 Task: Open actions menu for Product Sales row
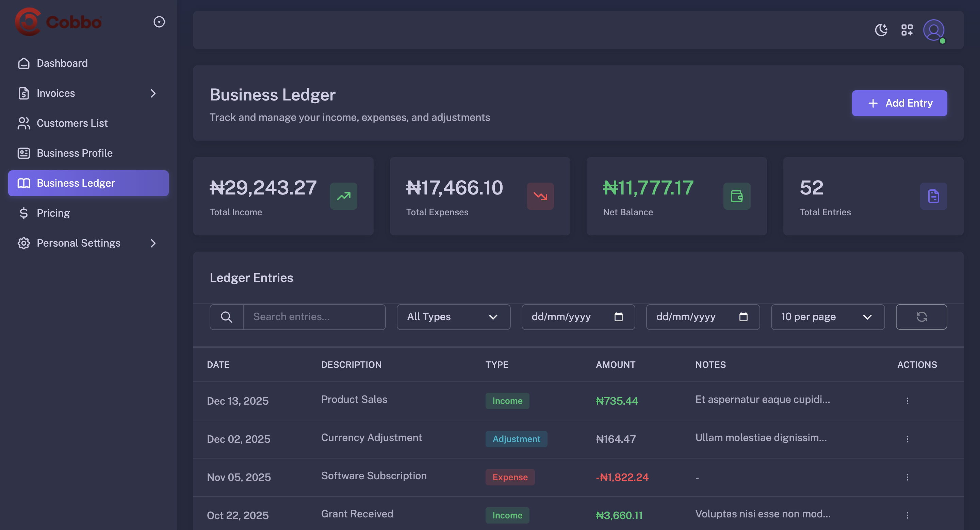(907, 401)
